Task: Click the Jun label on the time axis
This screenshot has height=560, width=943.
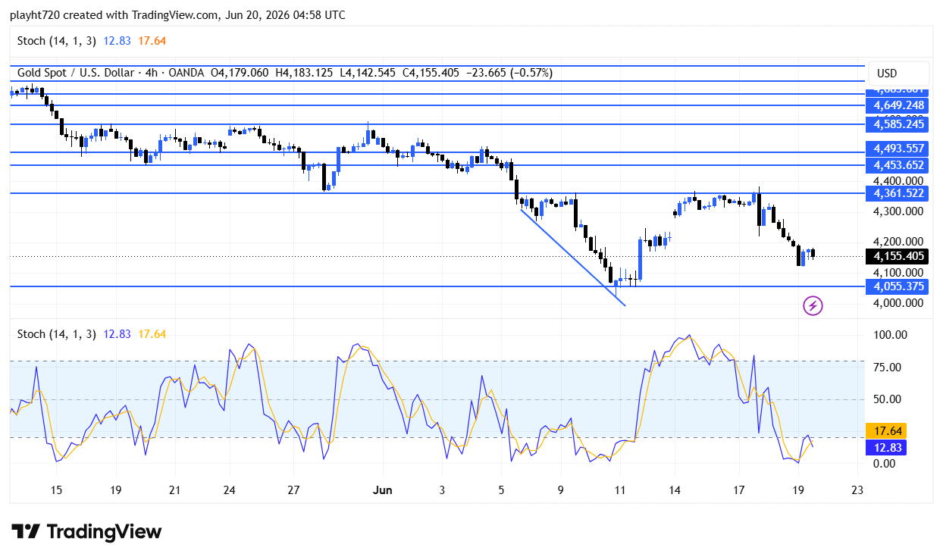Action: pyautogui.click(x=383, y=490)
